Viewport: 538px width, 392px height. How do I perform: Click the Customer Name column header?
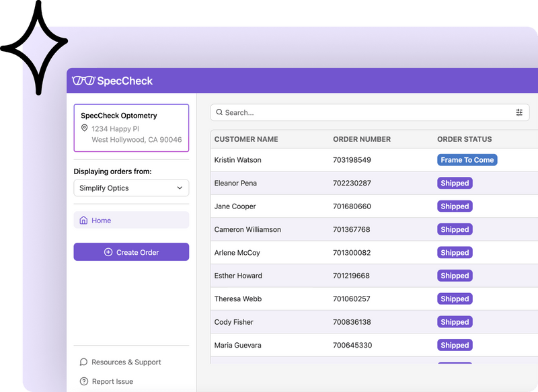(x=246, y=139)
